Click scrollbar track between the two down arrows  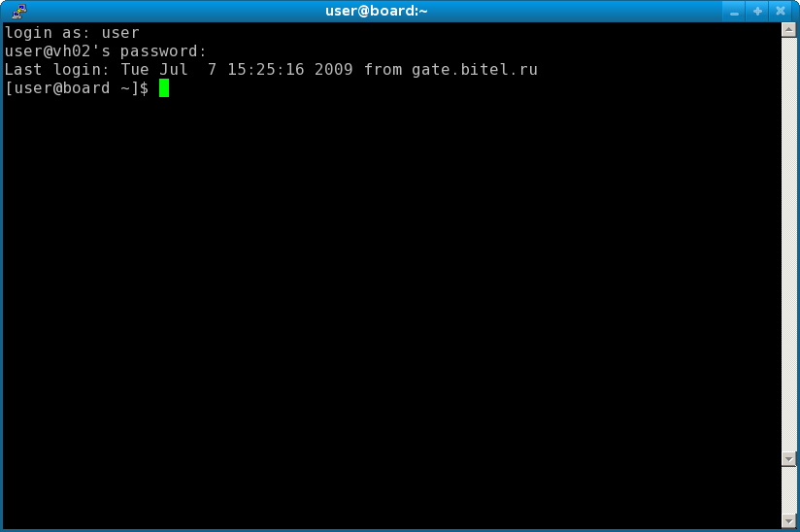(788, 489)
